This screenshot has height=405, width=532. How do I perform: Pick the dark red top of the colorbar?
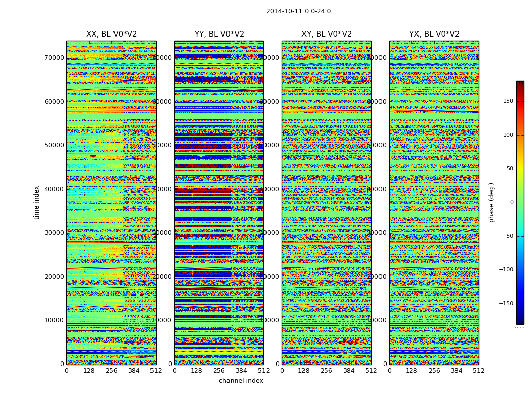[x=520, y=84]
